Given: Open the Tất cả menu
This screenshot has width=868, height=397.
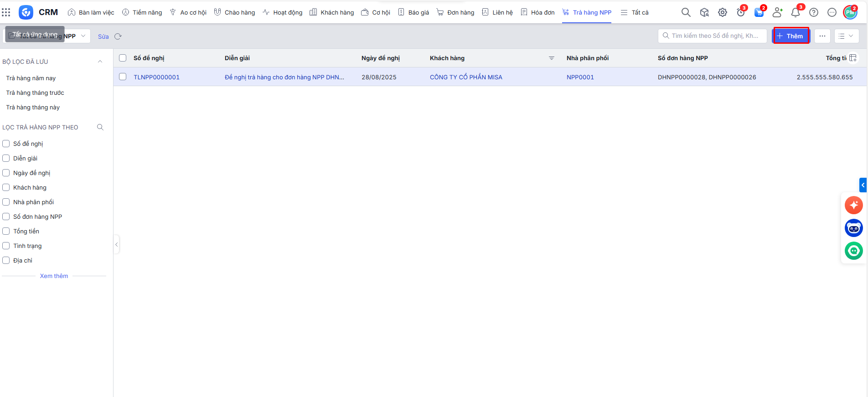Looking at the screenshot, I should point(635,12).
